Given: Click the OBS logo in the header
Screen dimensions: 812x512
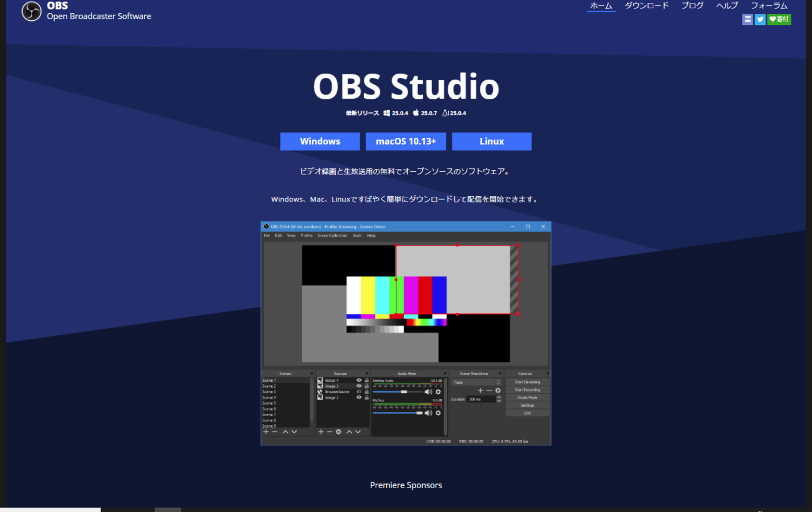Looking at the screenshot, I should [x=32, y=12].
